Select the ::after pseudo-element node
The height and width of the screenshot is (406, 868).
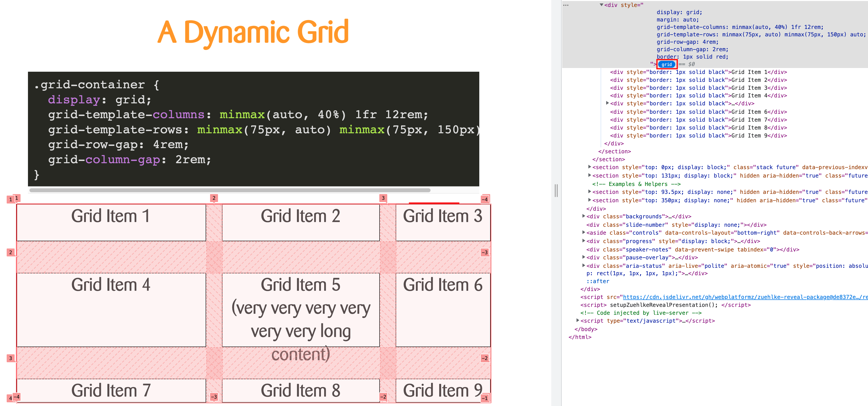point(598,281)
